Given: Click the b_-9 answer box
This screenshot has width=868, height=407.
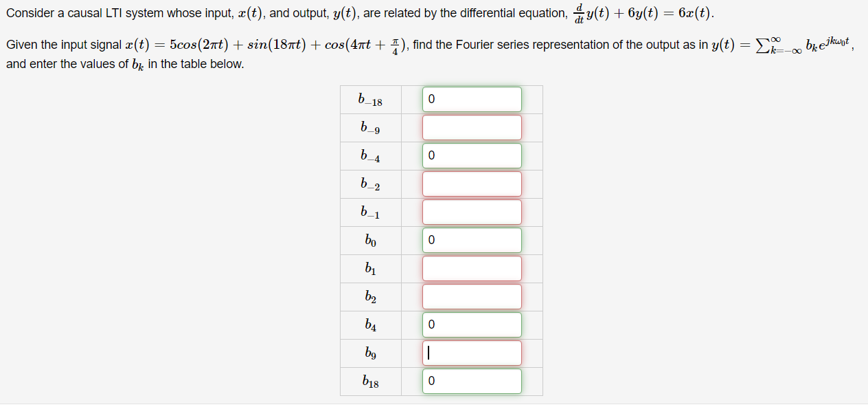Looking at the screenshot, I should click(x=472, y=127).
